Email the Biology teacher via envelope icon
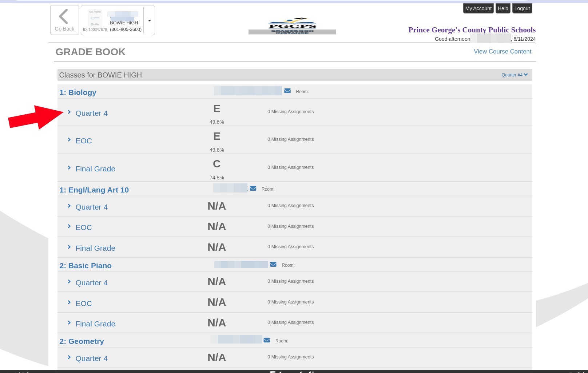 point(287,91)
